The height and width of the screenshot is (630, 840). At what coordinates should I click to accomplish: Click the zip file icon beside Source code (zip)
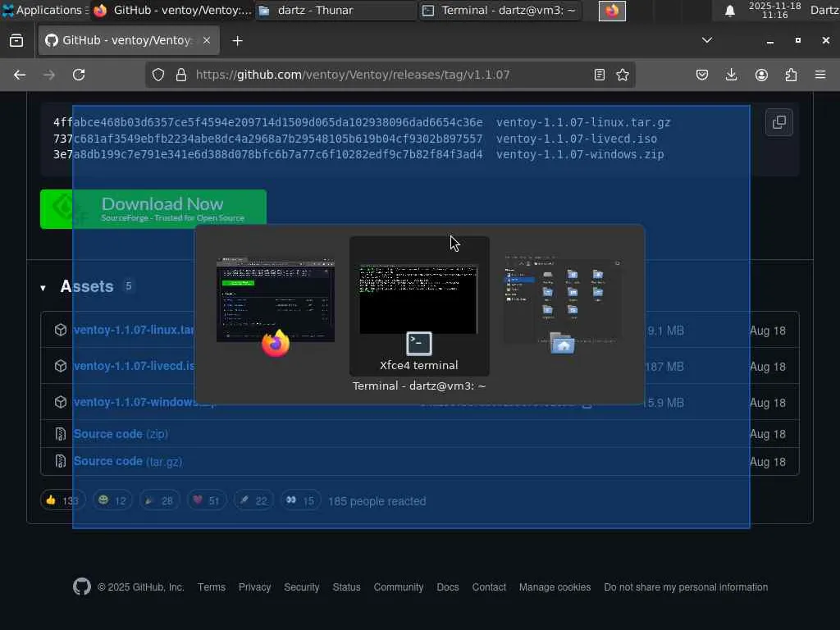(61, 434)
